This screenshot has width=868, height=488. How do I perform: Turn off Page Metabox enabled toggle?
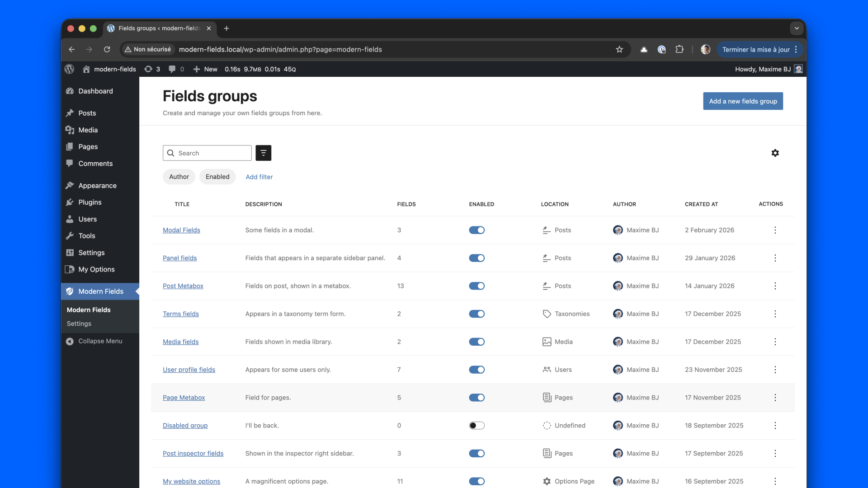pos(476,398)
